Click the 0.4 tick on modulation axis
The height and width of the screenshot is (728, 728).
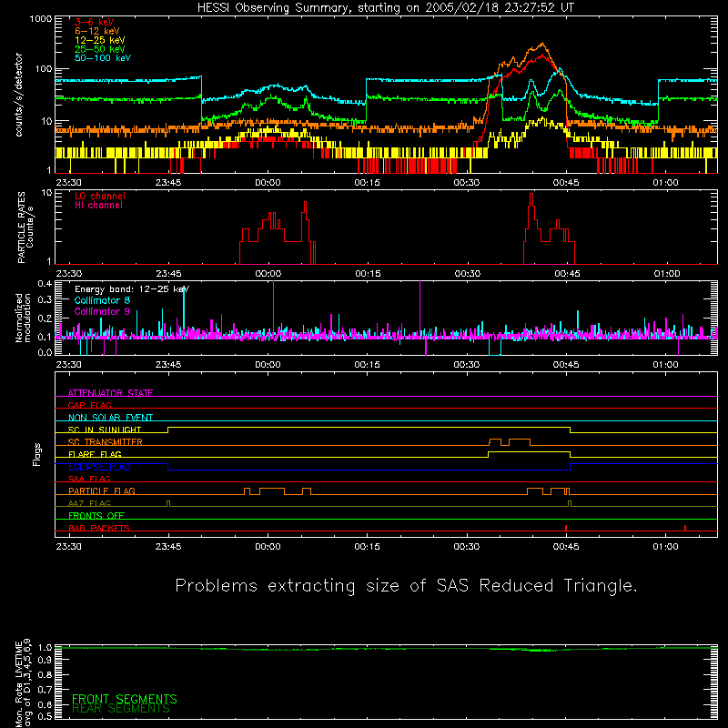click(45, 284)
